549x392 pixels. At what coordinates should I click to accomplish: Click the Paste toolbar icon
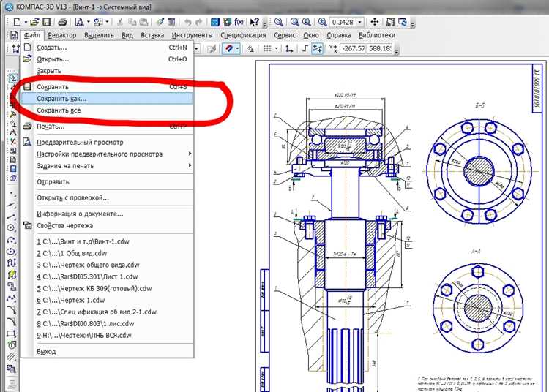[x=143, y=23]
